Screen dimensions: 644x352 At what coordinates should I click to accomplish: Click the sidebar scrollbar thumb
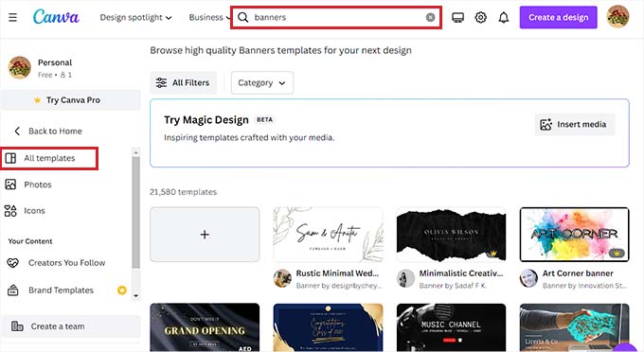[x=136, y=213]
